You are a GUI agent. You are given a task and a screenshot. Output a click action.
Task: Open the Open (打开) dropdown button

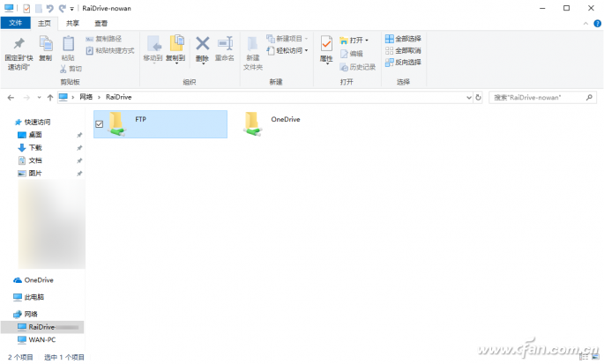[x=354, y=40]
